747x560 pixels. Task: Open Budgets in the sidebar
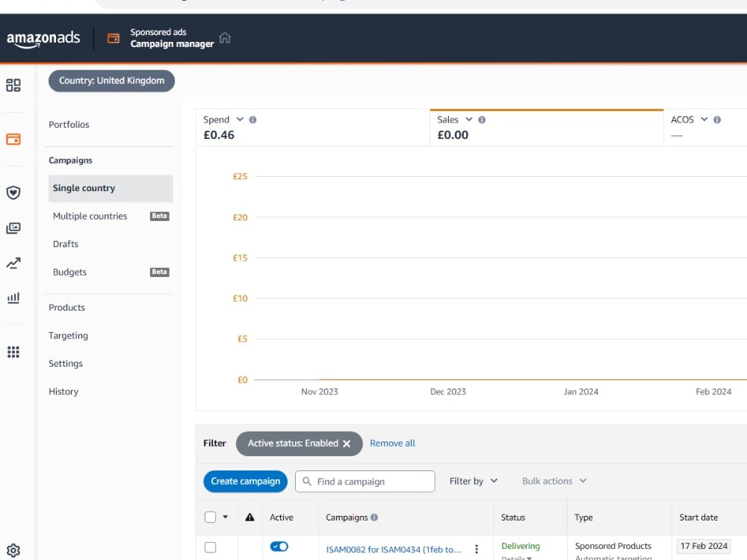[x=69, y=272]
